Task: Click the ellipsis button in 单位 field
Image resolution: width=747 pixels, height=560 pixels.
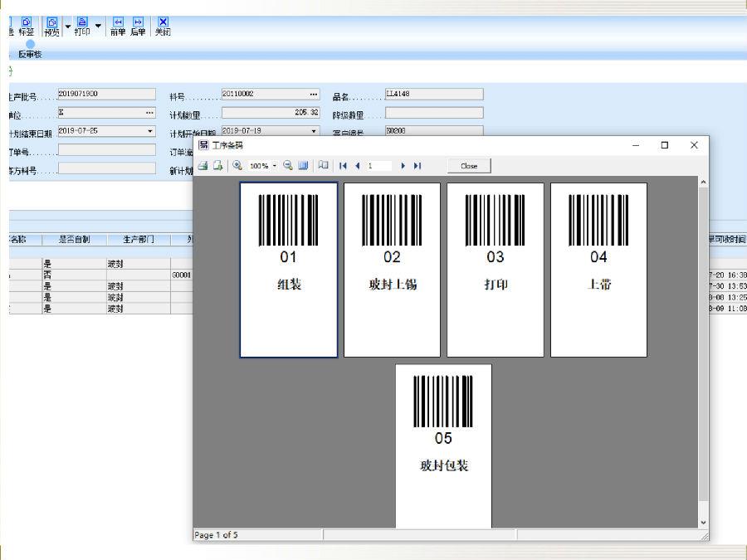Action: pyautogui.click(x=149, y=113)
